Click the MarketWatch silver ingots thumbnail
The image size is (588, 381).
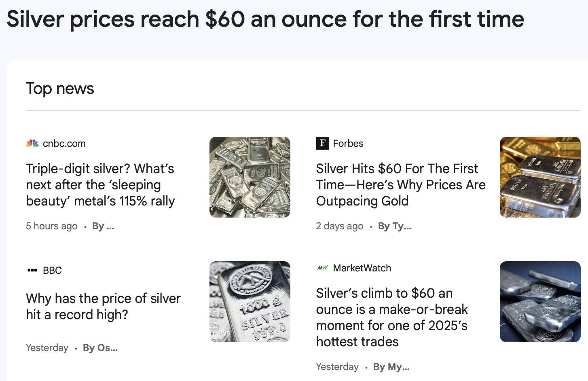click(x=540, y=302)
